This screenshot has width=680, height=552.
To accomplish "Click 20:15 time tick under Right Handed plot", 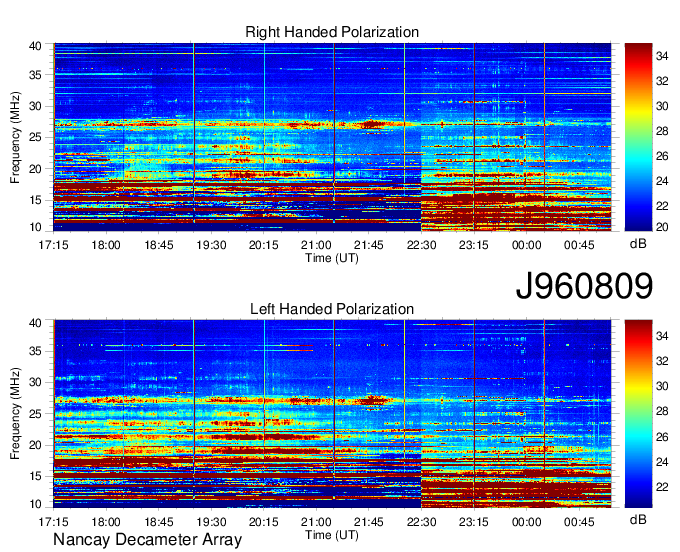I will tap(264, 245).
